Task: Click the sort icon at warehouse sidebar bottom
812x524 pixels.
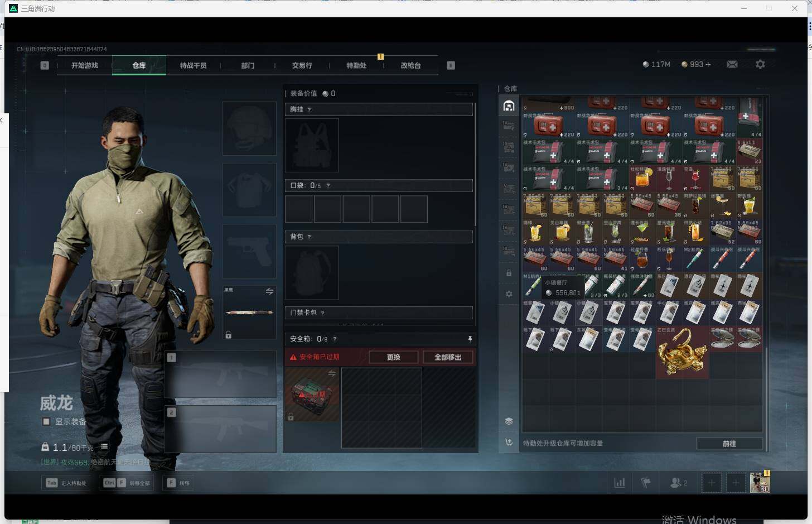Action: (509, 442)
